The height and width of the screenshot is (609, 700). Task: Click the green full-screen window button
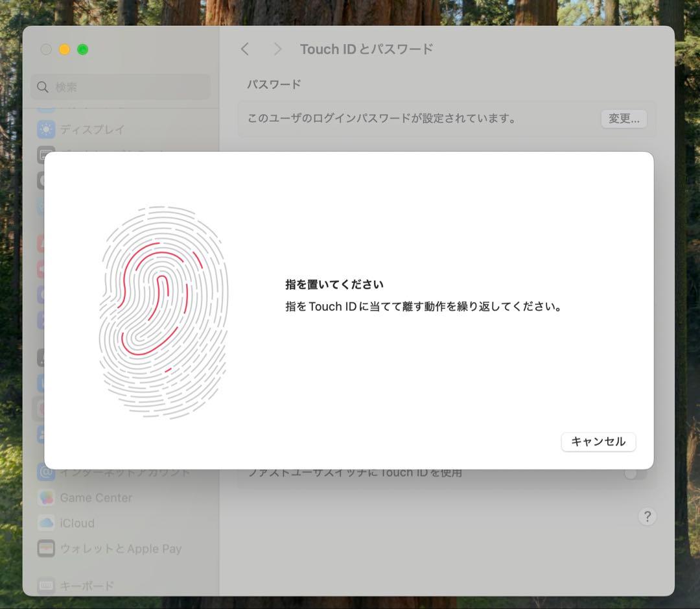82,50
